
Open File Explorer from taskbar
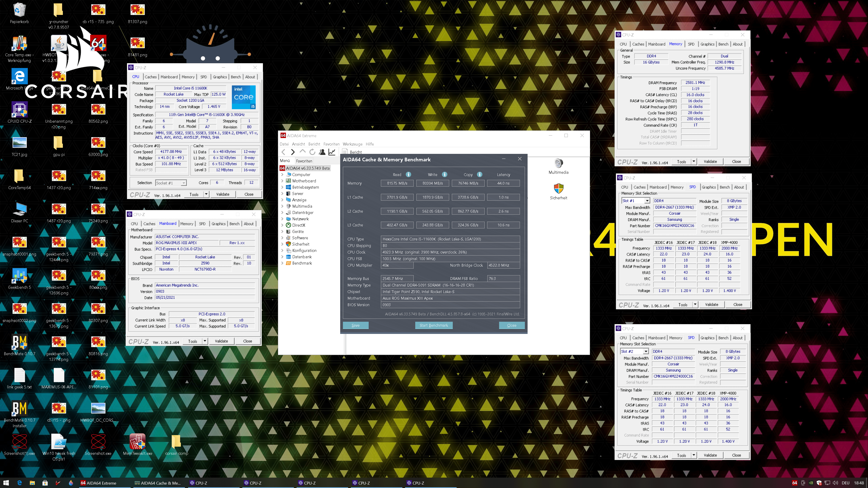[32, 483]
